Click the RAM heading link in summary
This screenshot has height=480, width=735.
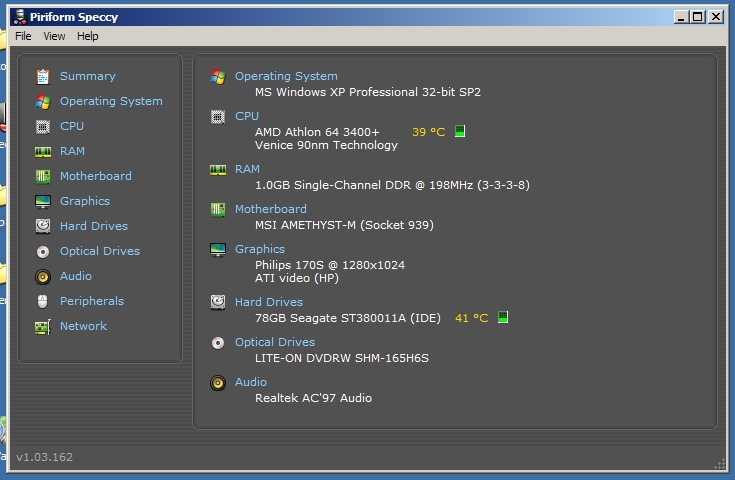(247, 169)
